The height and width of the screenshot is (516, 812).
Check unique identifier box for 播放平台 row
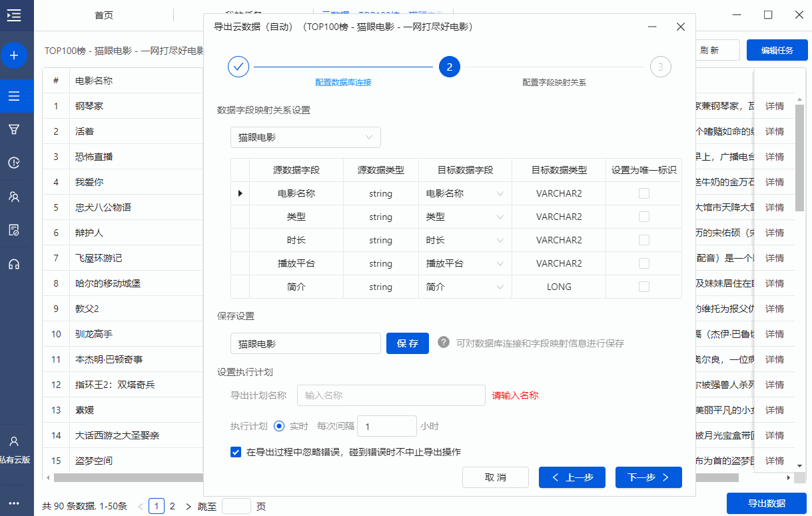[x=644, y=263]
